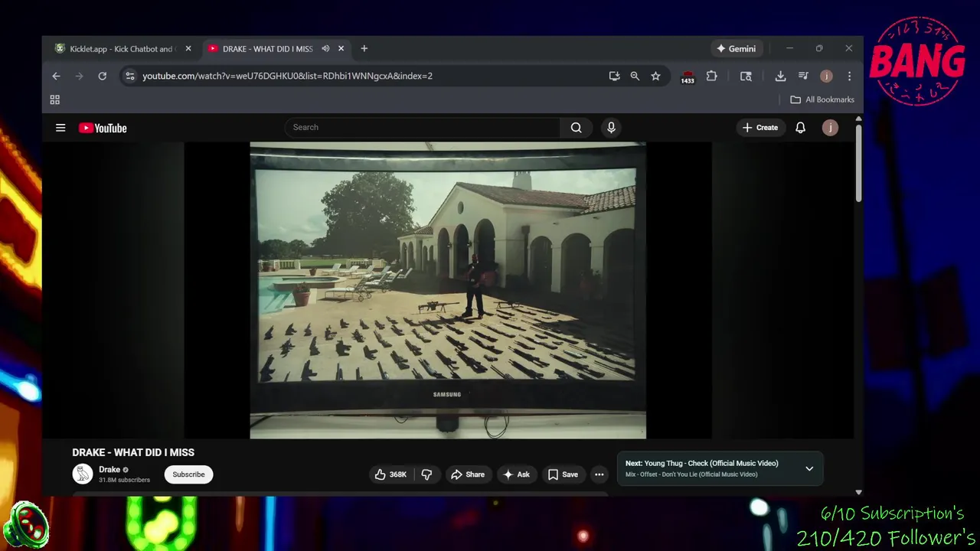Like the video (368K)
Image resolution: width=980 pixels, height=551 pixels.
(x=390, y=474)
